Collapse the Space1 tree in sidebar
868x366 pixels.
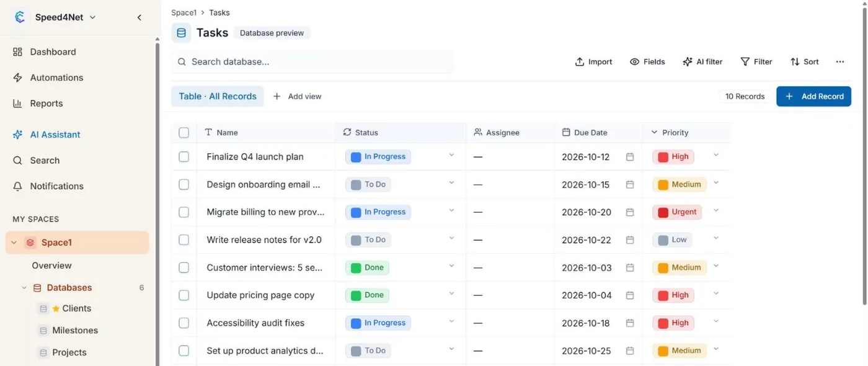(x=14, y=243)
